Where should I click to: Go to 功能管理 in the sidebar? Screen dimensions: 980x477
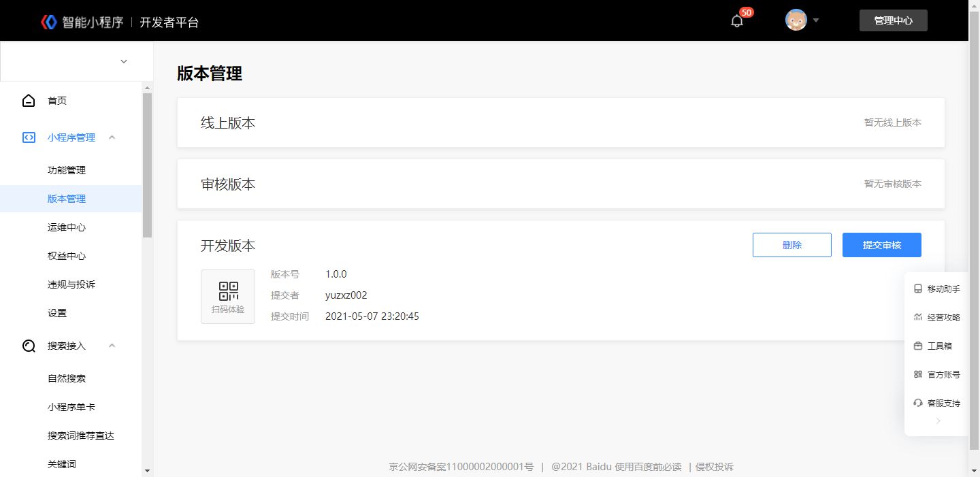67,170
